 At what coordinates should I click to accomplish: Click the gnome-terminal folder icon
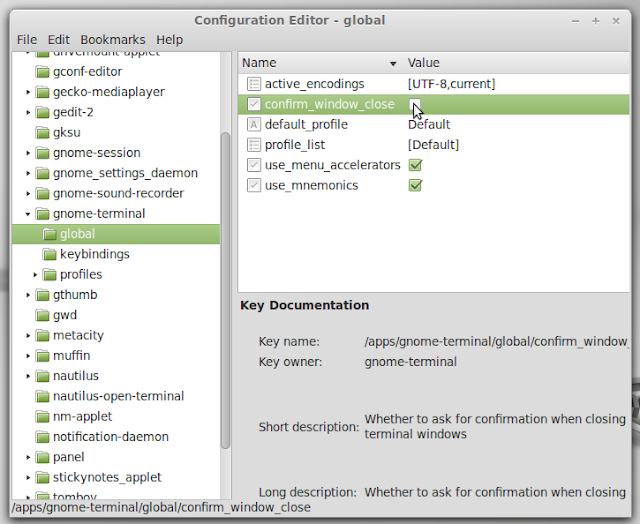pos(42,214)
